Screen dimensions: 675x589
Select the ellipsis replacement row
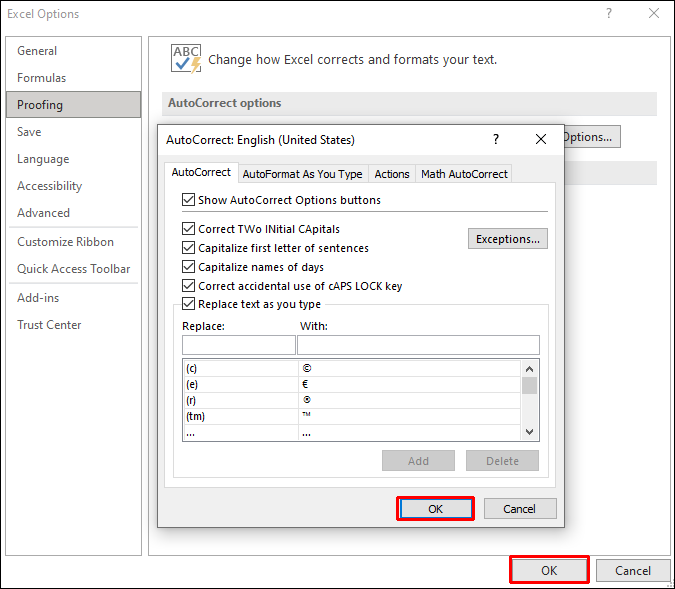352,432
